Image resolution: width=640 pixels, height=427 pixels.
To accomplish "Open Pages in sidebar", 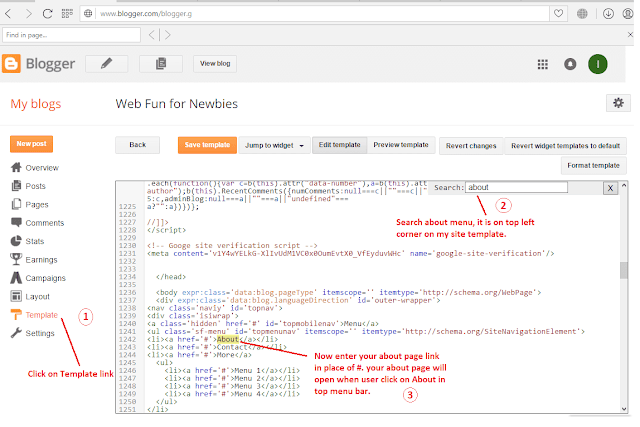I will coord(37,205).
